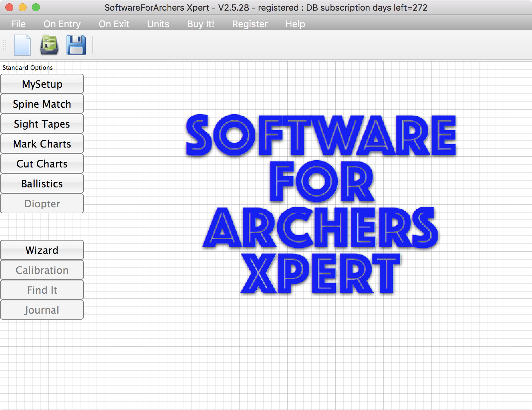Open the On Entry menu

point(62,24)
